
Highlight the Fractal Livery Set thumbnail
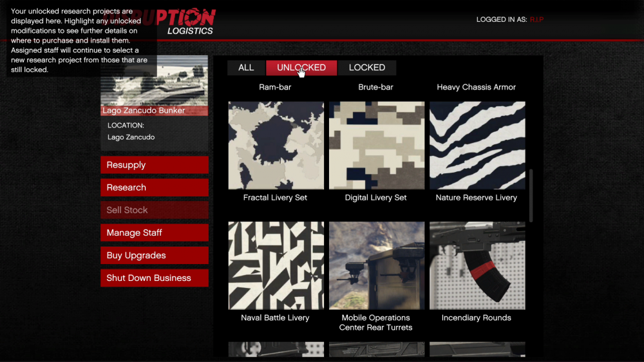276,146
